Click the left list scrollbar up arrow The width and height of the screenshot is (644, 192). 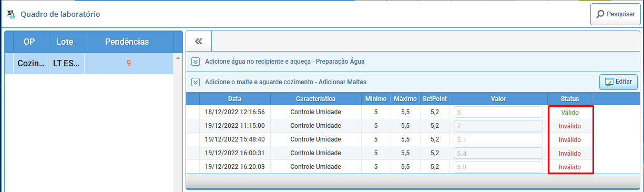(177, 57)
